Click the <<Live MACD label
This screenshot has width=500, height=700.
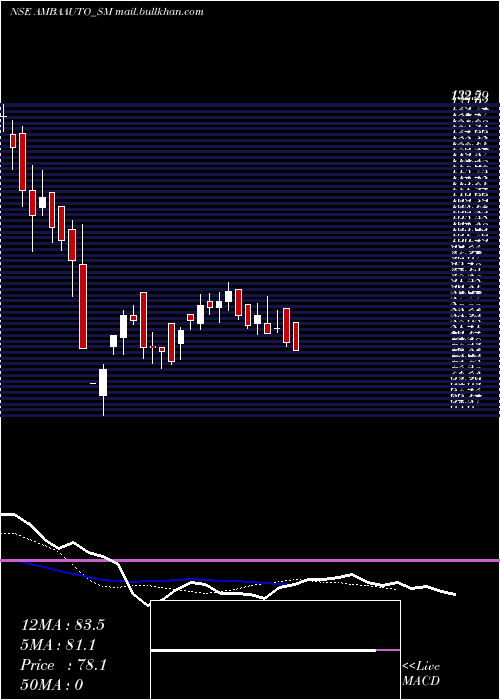click(x=421, y=674)
